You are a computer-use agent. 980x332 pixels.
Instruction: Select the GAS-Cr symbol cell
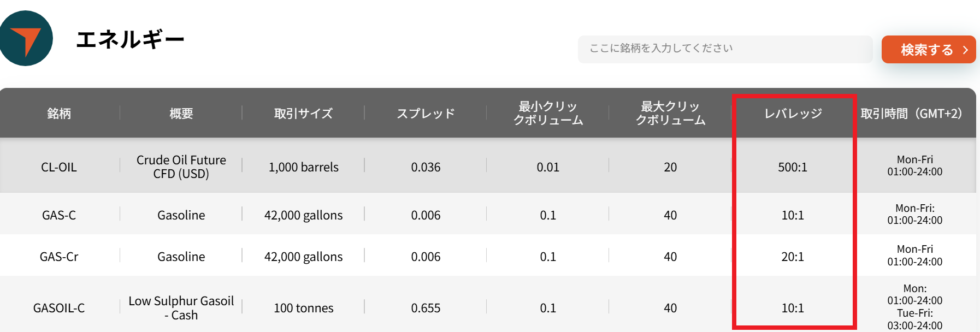pyautogui.click(x=59, y=257)
